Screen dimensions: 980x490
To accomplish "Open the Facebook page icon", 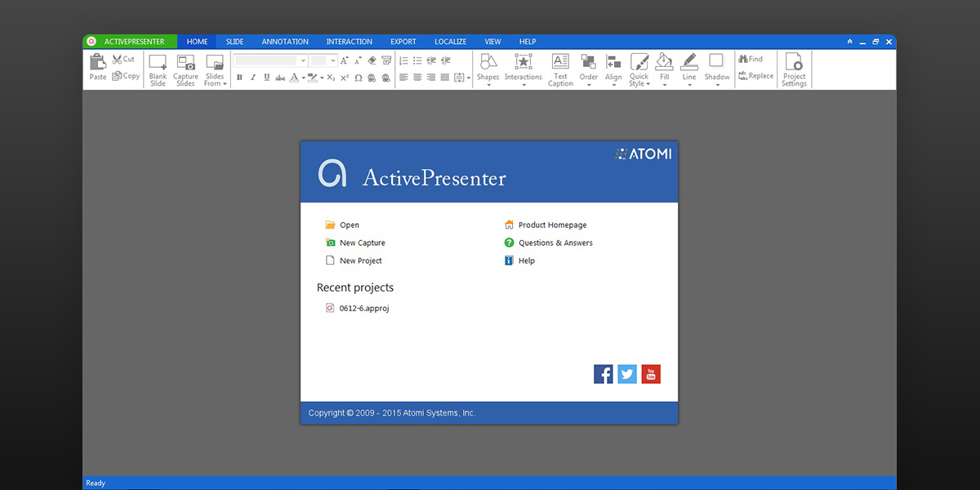I will [604, 374].
